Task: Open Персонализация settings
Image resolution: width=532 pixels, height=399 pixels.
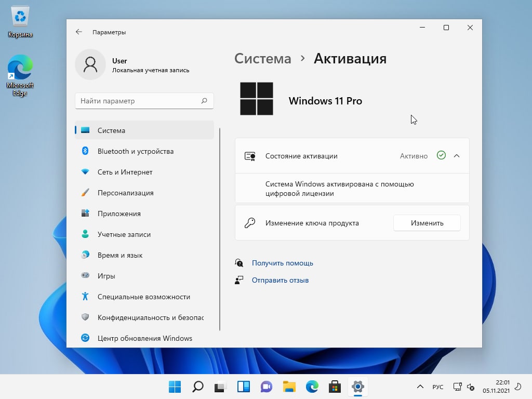Action: 144,192
